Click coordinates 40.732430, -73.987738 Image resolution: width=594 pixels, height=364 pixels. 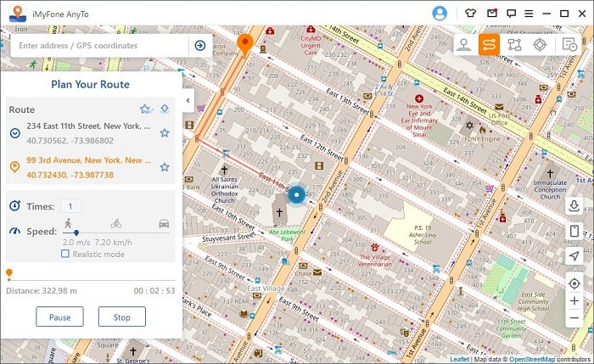click(70, 175)
